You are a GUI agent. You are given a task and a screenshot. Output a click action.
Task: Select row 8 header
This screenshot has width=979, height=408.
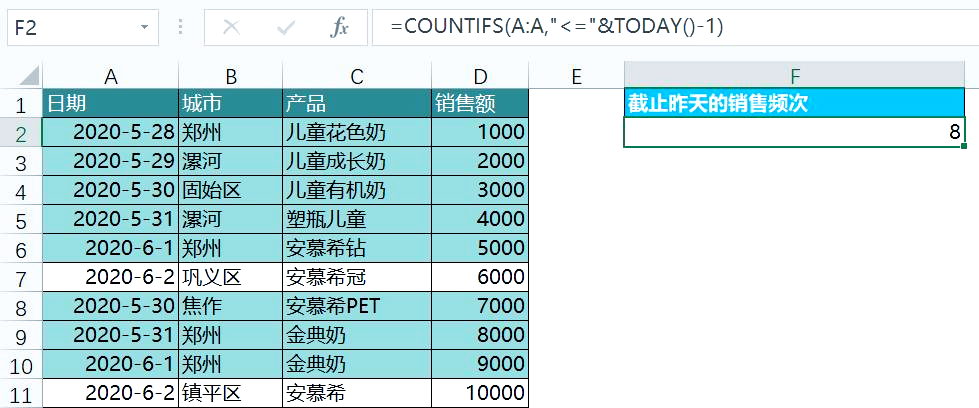(21, 307)
